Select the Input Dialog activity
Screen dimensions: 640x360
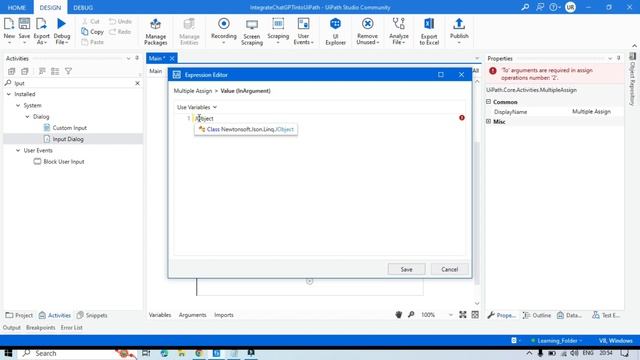tap(68, 139)
